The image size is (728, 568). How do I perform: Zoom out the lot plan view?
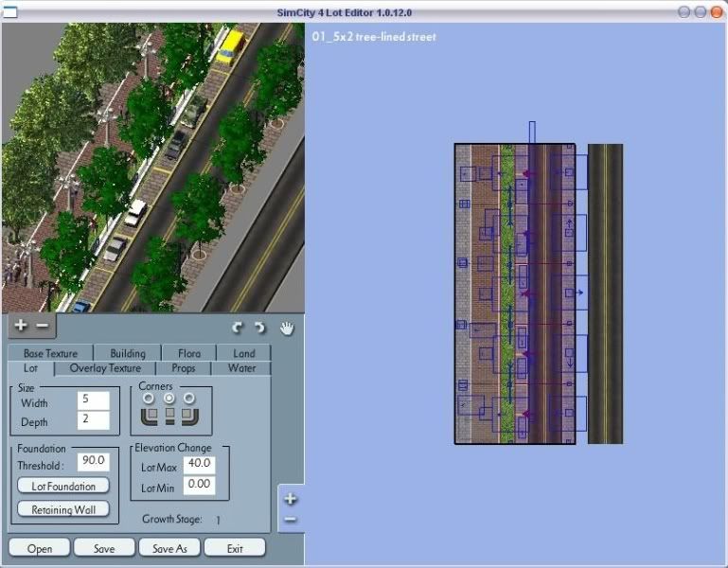point(291,519)
